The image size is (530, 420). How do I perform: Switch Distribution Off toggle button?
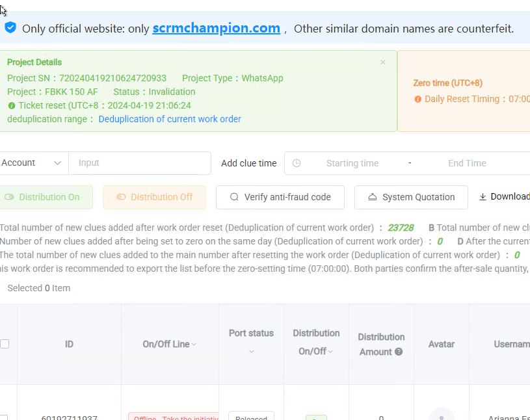(x=154, y=197)
